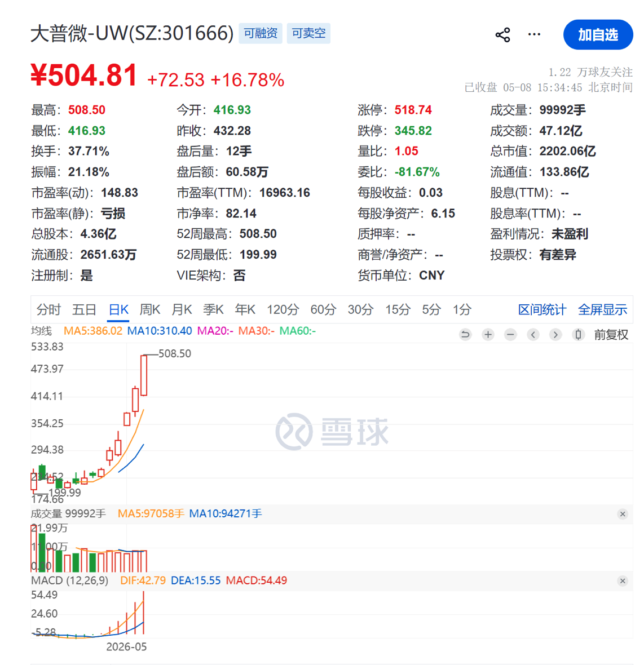Click the 52周最低 value 199.99
The height and width of the screenshot is (665, 644).
pos(258,255)
